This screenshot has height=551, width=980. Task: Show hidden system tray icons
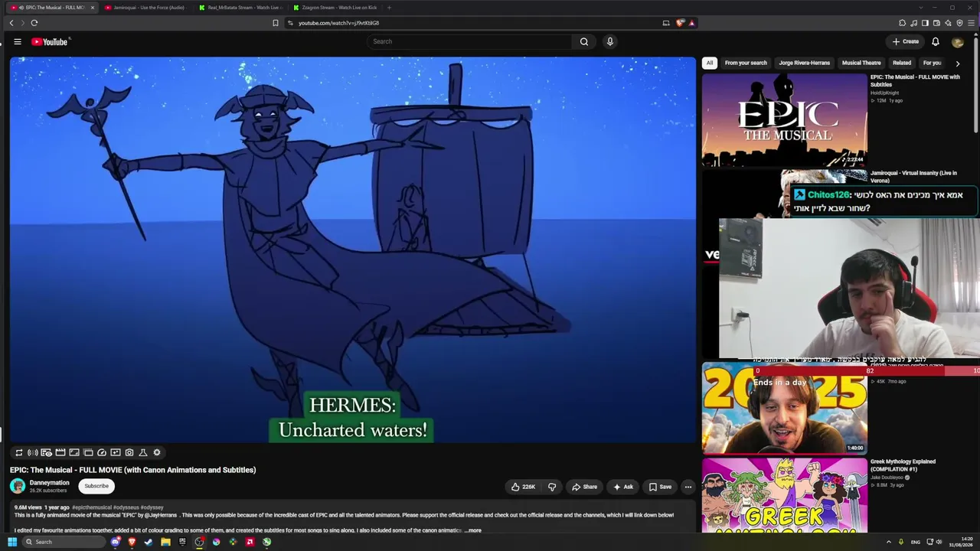click(889, 542)
